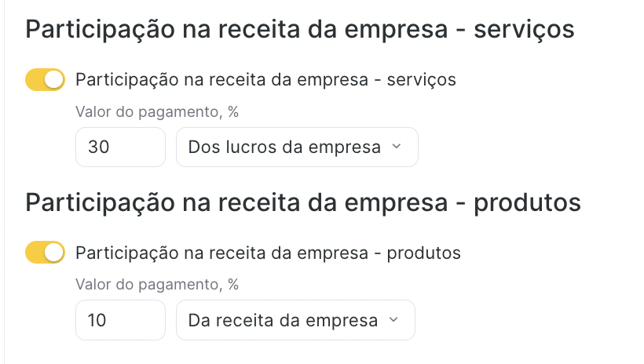Toggle products participation via its text label
644x364 pixels.
pos(268,253)
